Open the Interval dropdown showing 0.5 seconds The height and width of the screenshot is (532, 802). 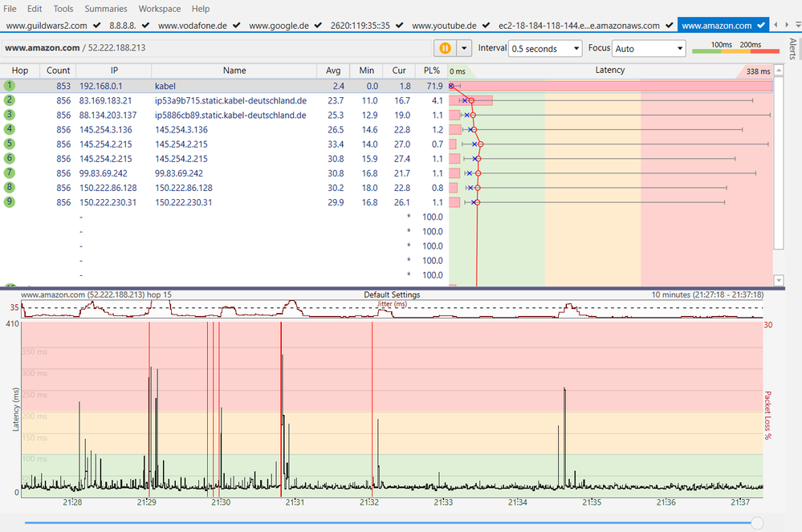(546, 49)
